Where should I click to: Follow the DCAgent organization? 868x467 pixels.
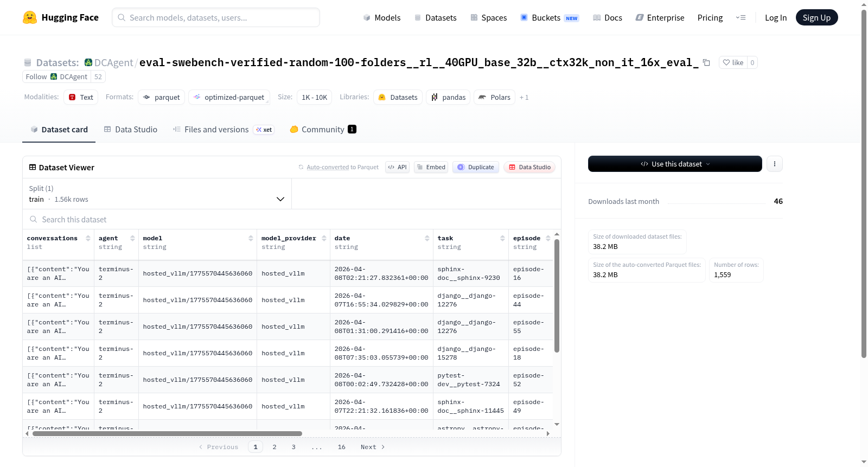pos(56,77)
